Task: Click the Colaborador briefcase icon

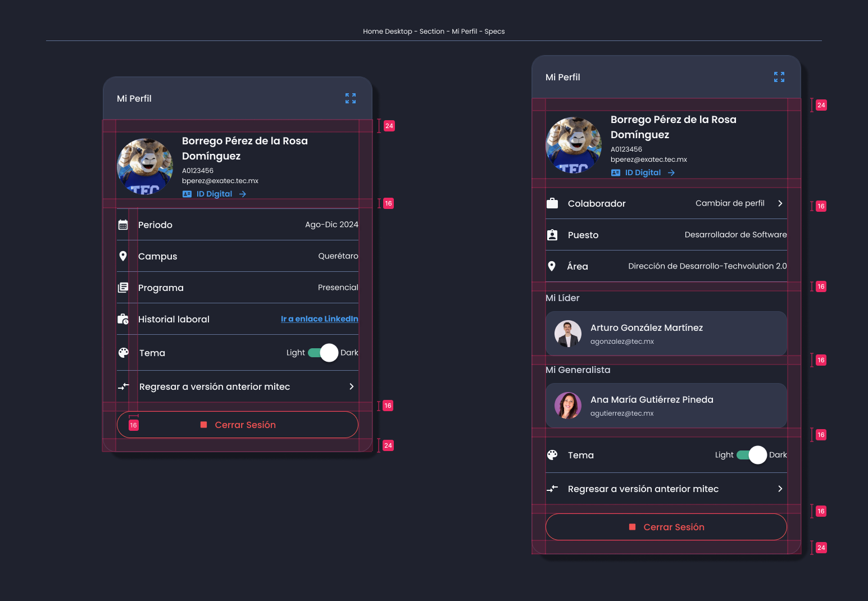Action: coord(552,203)
